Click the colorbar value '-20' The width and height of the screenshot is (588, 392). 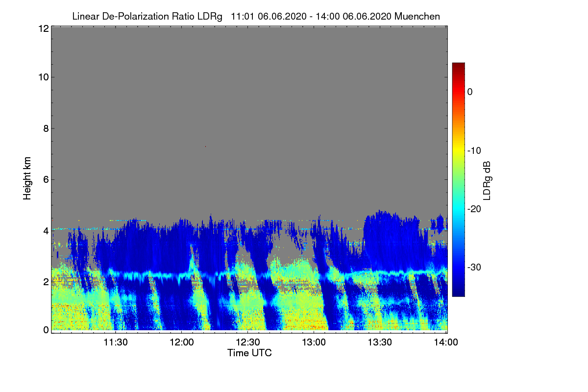[x=474, y=209]
